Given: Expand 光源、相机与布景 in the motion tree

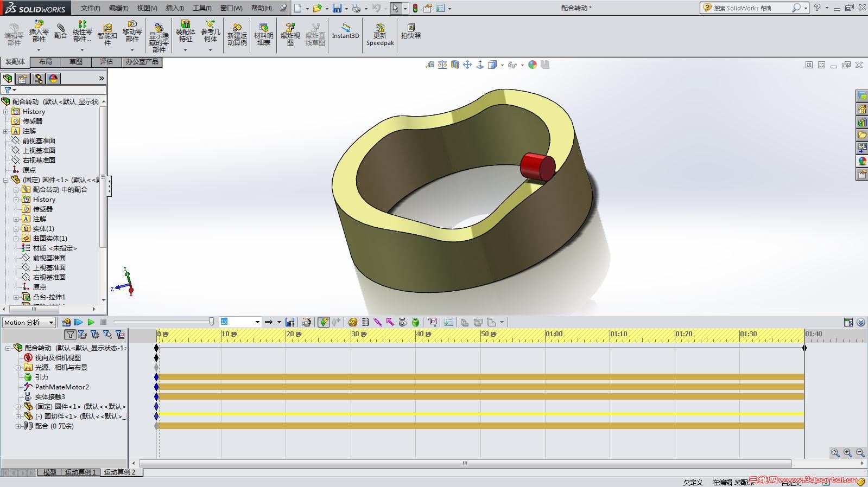Looking at the screenshot, I should [18, 368].
